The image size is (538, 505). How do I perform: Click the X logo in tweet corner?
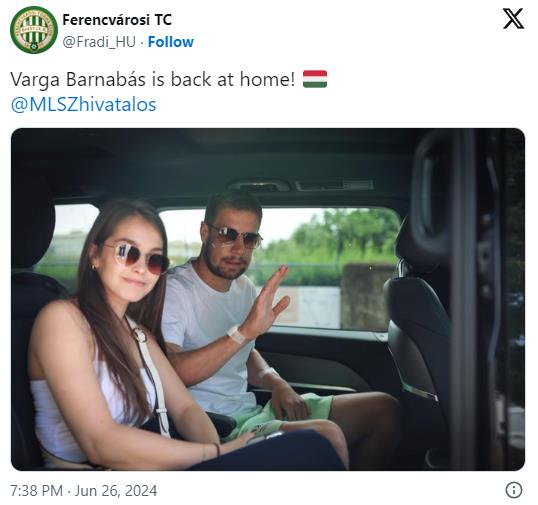pos(513,19)
